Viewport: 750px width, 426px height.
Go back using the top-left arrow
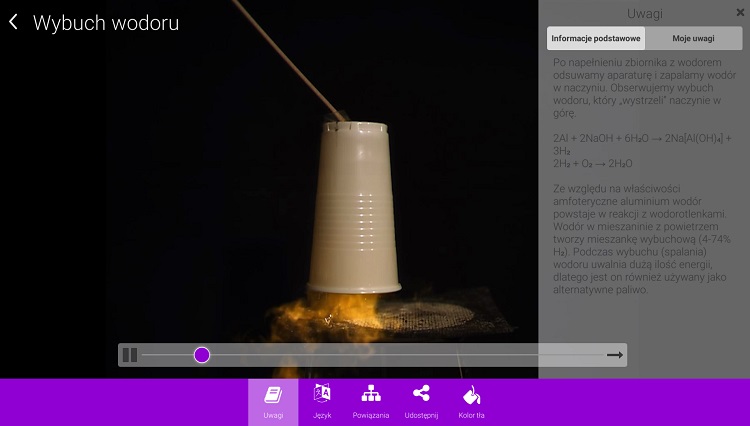click(14, 22)
